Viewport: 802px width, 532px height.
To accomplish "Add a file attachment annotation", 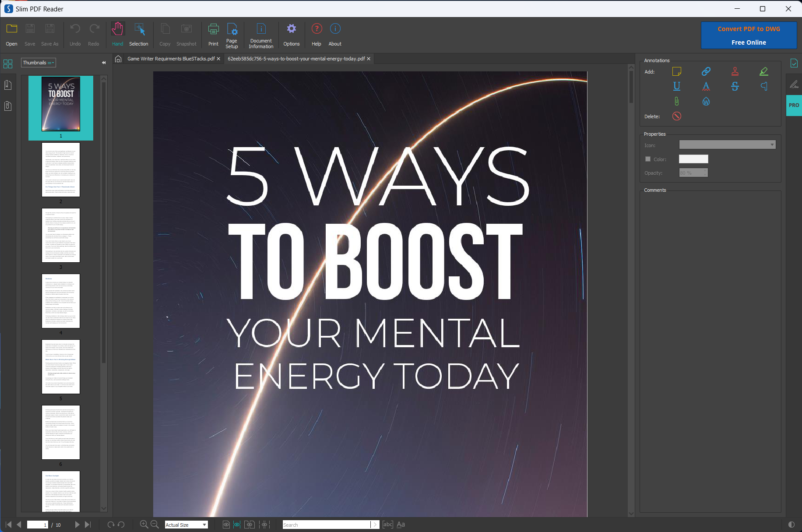I will coord(677,102).
